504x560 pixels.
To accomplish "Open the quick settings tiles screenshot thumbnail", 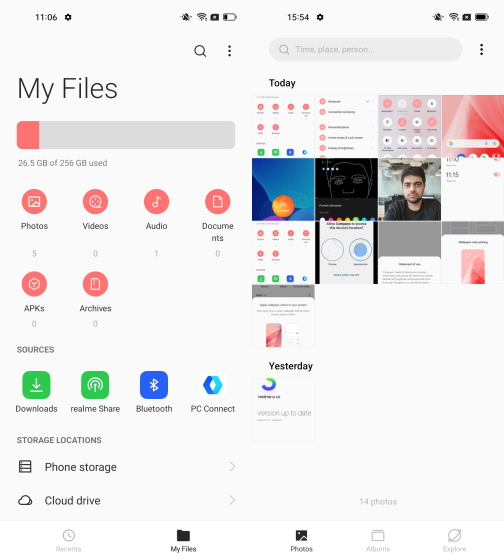I will coord(409,126).
